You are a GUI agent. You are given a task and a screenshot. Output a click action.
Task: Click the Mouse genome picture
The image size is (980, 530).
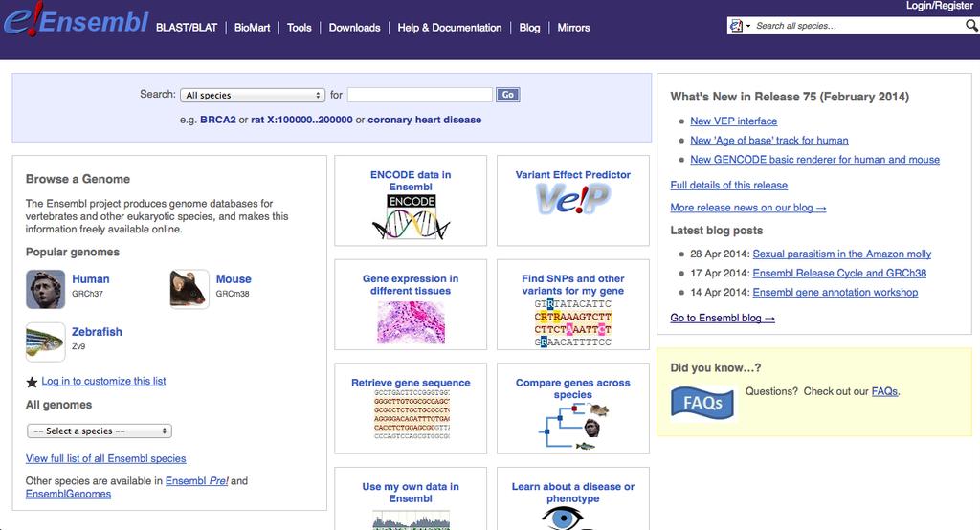pyautogui.click(x=189, y=289)
